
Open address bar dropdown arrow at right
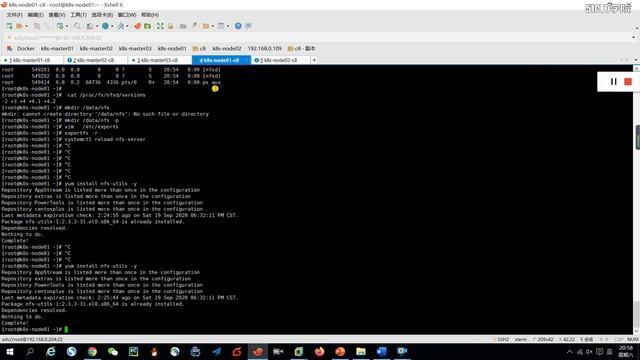point(633,37)
